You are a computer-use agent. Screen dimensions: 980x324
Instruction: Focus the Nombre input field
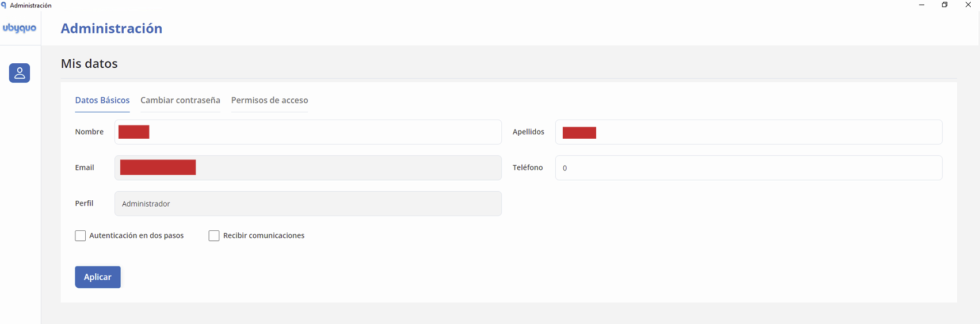pyautogui.click(x=308, y=132)
